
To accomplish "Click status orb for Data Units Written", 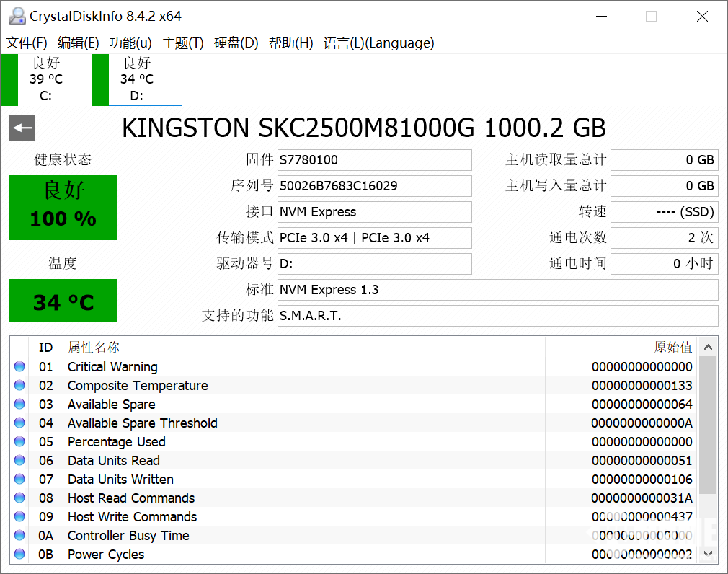I will tap(19, 479).
